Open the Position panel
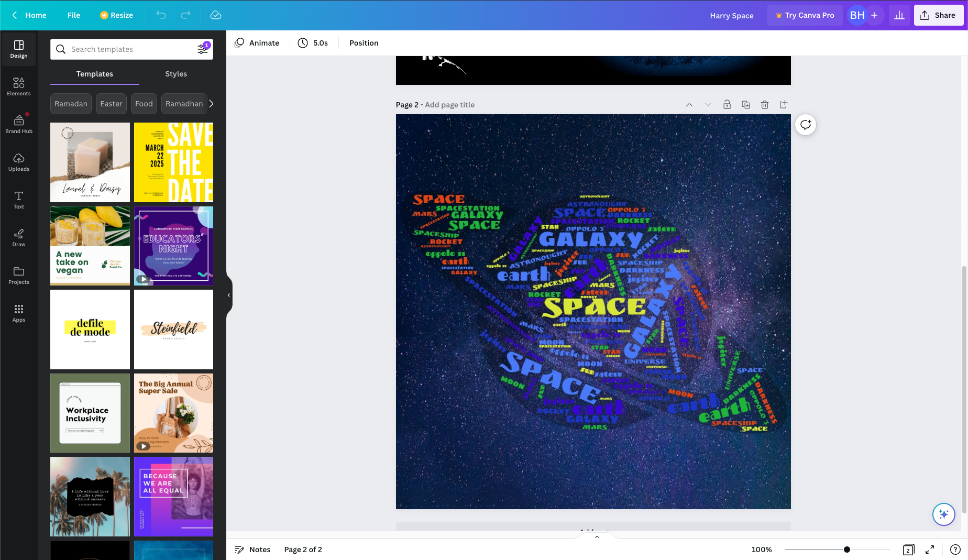This screenshot has width=968, height=560. coord(364,43)
